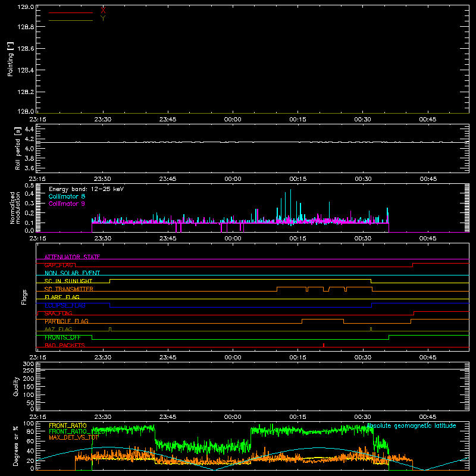Click the 'BAD_PACKETS' flag label
Viewport: 476px width, 476px height.
[65, 346]
